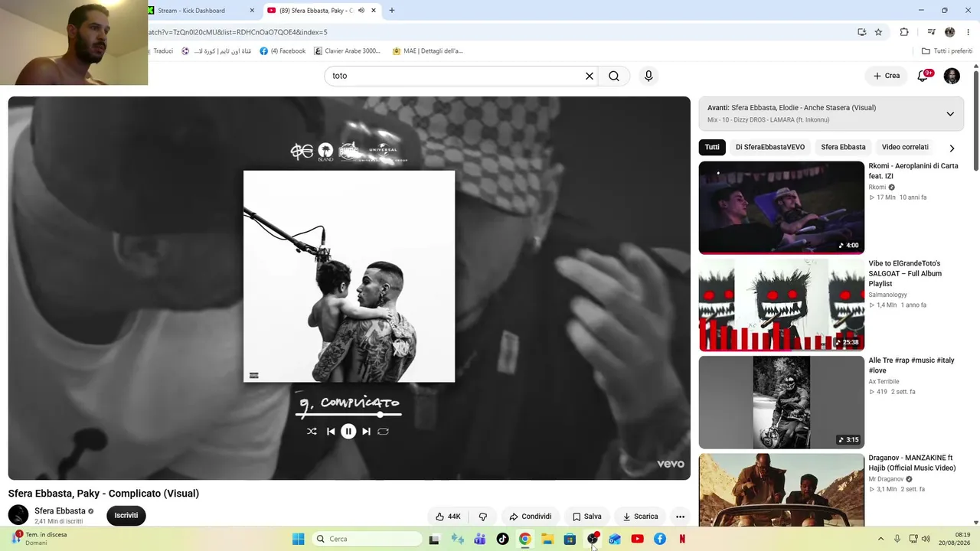Open the Tutti i preferiti folder

946,51
